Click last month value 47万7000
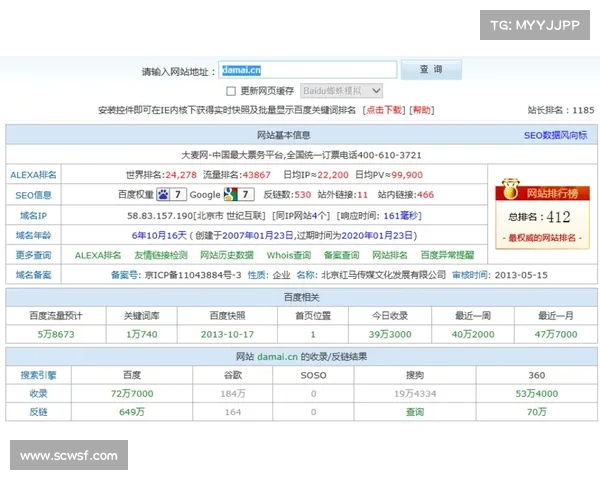Screen dimensions: 600x480 click(x=556, y=334)
